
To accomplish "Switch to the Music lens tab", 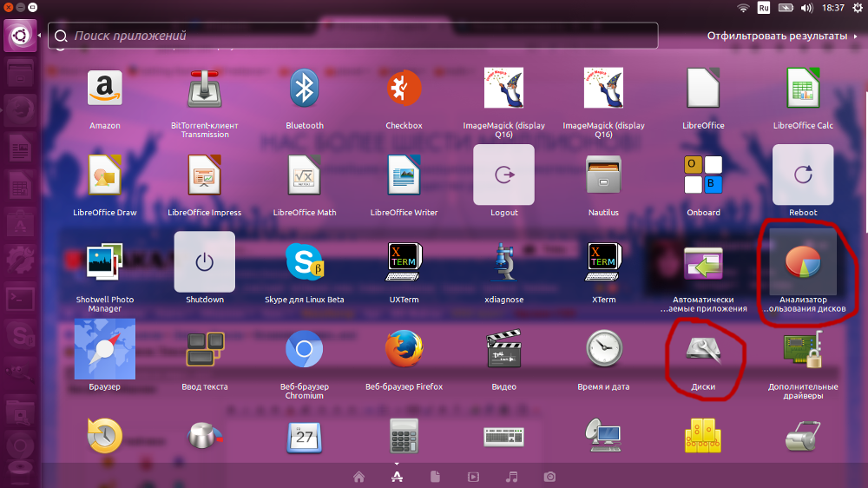I will coord(511,477).
